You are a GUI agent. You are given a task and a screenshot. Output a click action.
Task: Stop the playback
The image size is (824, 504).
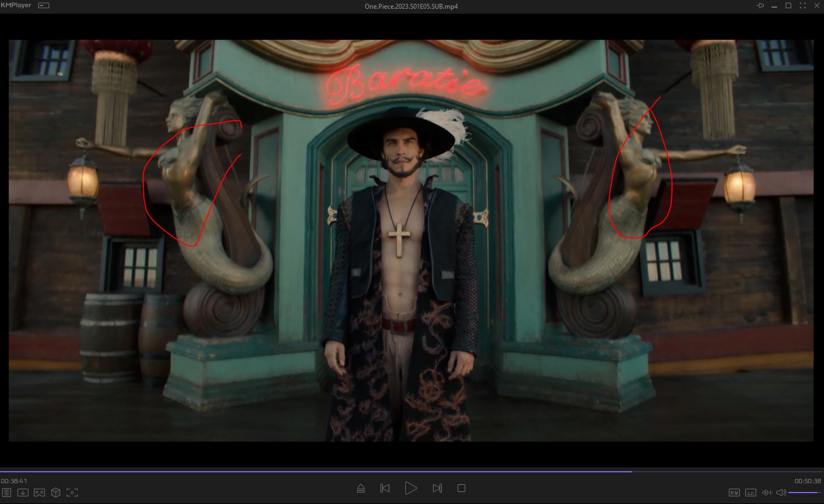tap(461, 488)
